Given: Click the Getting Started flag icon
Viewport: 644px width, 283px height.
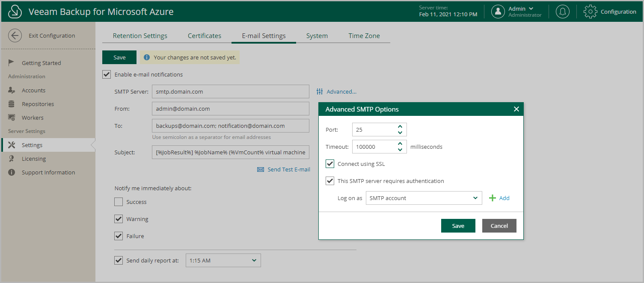Looking at the screenshot, I should 12,63.
